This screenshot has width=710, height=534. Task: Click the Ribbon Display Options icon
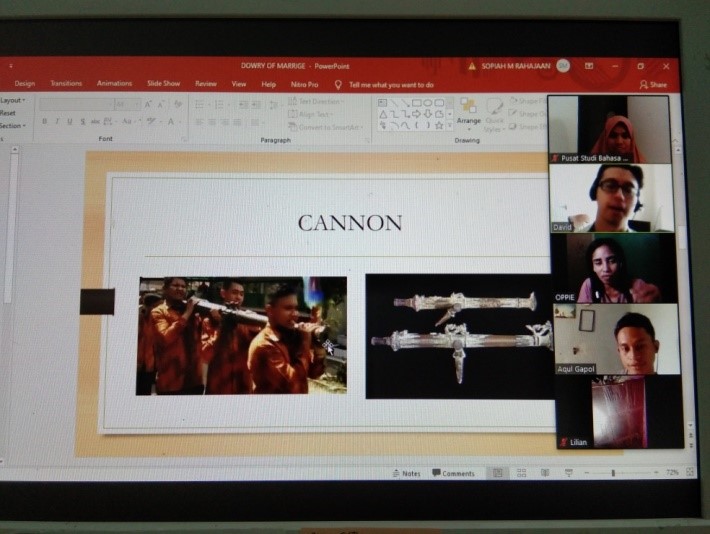589,66
